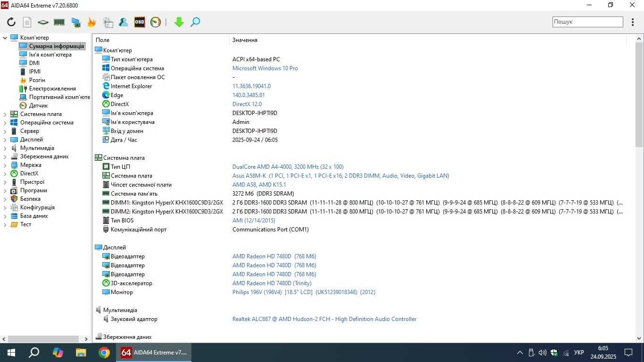Screen dimensions: 644x362
Task: Expand the Операційна система tree node
Action: (x=5, y=123)
